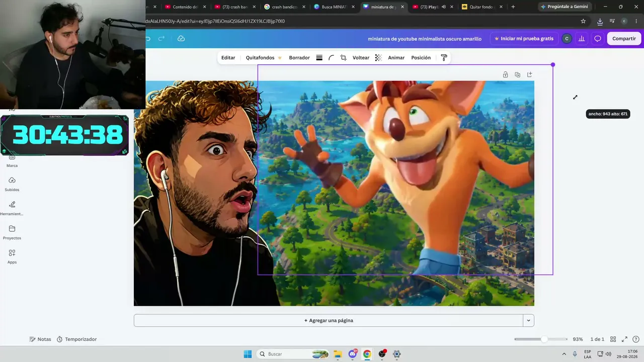Screen dimensions: 644x362
Task: Open the help question mark
Action: click(x=636, y=339)
